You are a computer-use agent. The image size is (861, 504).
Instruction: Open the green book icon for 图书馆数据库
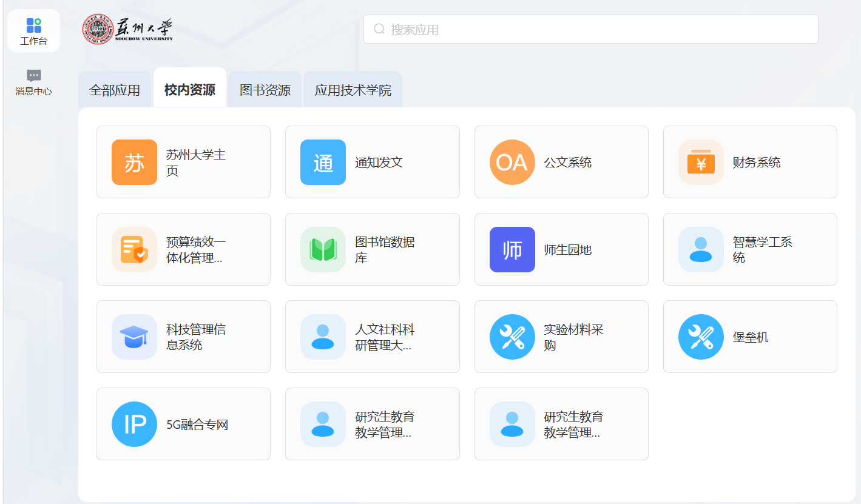point(323,249)
